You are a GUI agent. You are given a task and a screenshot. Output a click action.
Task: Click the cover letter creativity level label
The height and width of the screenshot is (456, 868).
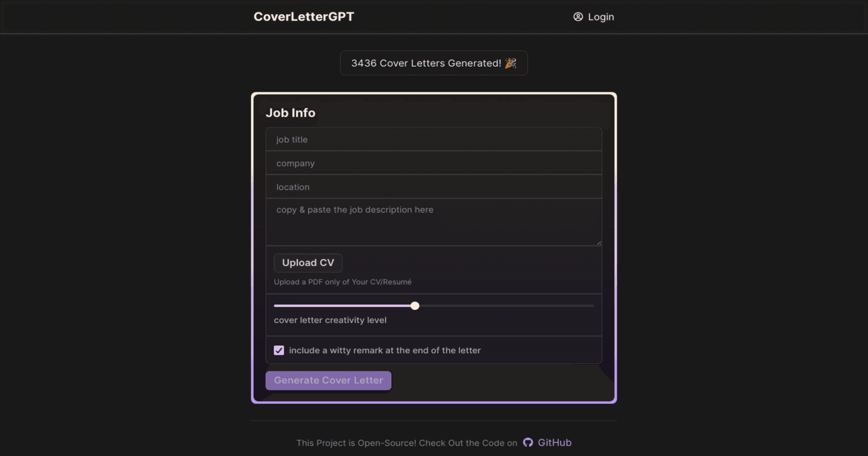330,320
